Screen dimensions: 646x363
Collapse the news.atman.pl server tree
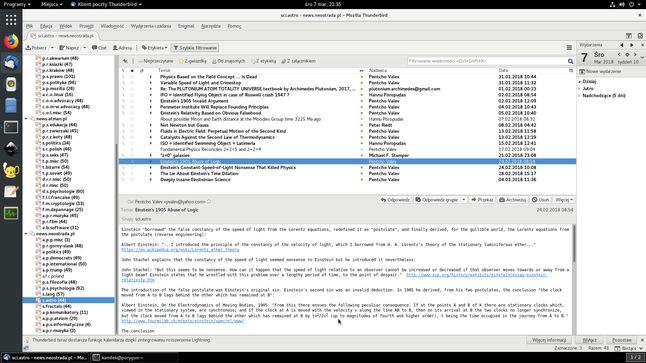point(26,119)
